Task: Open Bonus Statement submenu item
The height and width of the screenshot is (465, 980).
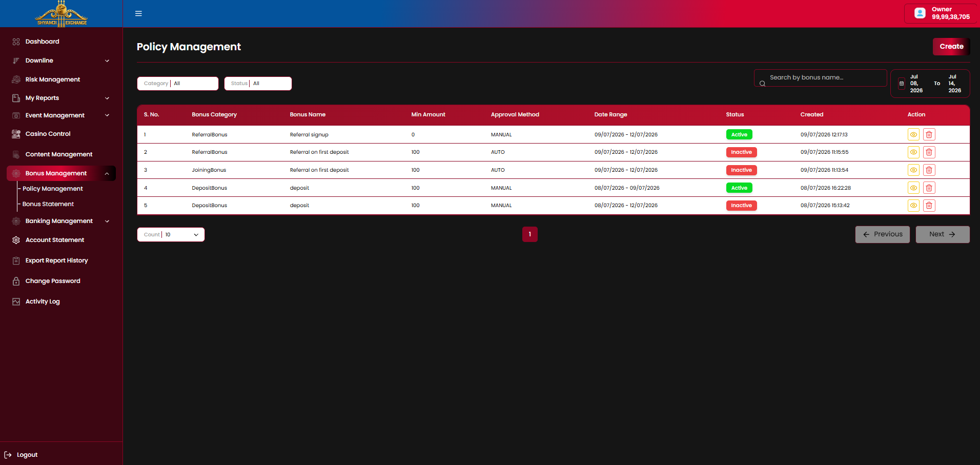Action: tap(48, 204)
